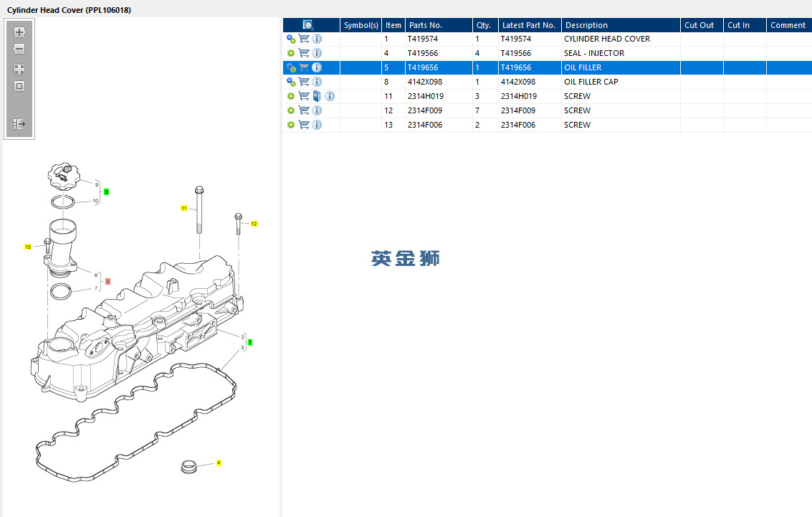Click part number 4142X098 in Parts No. column
Screen dimensions: 812x517
point(425,82)
